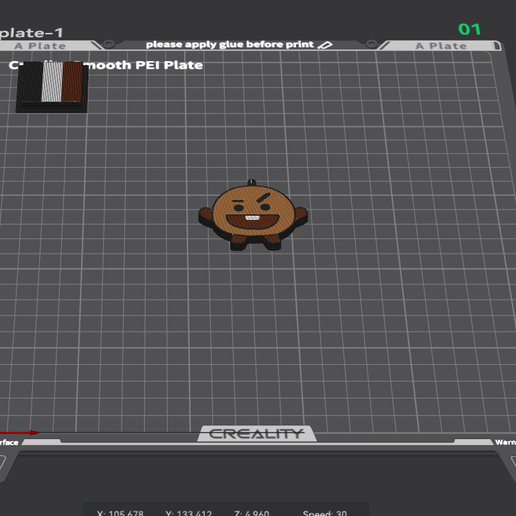Select the keychain loop on top of the model
516x516 pixels.
pyautogui.click(x=252, y=182)
